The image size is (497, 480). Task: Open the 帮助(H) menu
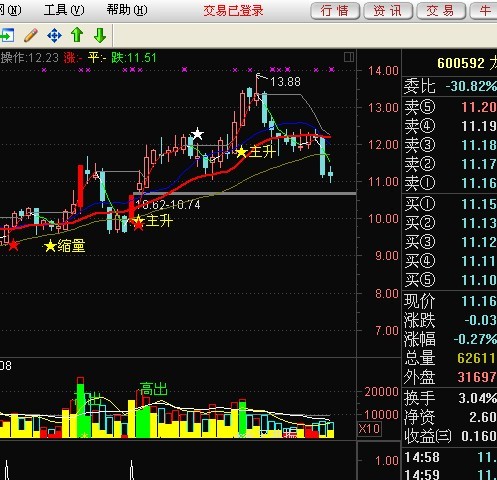(127, 10)
